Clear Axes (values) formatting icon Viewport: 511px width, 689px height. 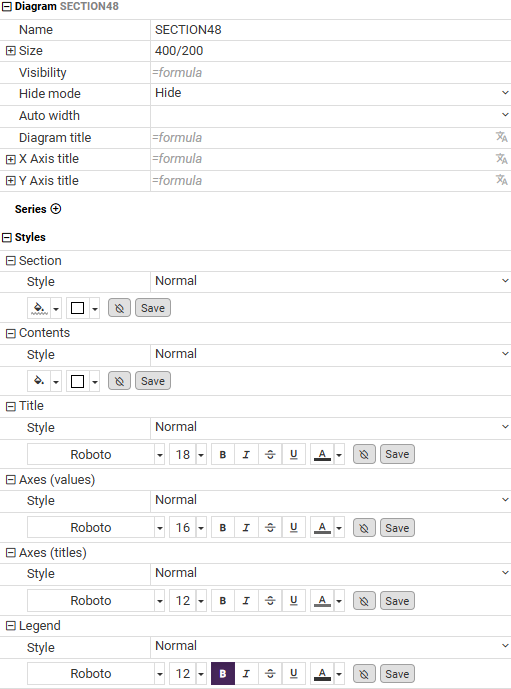tap(364, 527)
